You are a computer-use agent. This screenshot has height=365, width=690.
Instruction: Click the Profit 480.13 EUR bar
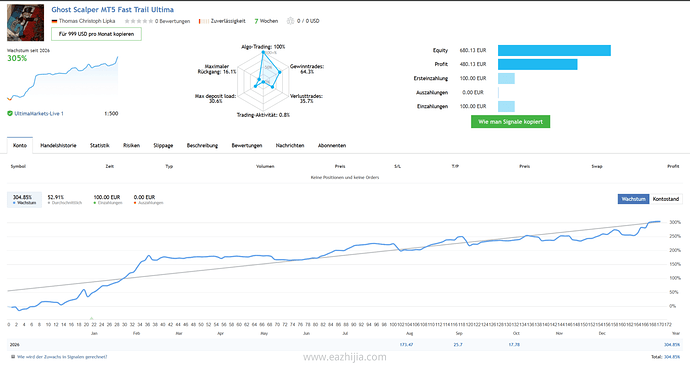(538, 64)
